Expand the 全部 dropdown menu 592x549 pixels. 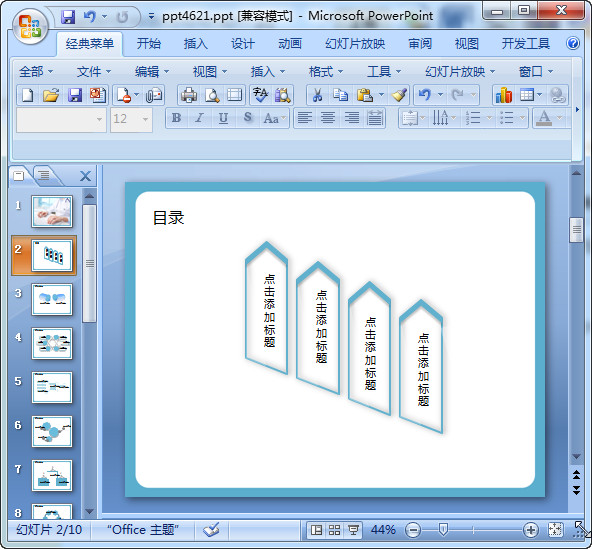tap(36, 71)
